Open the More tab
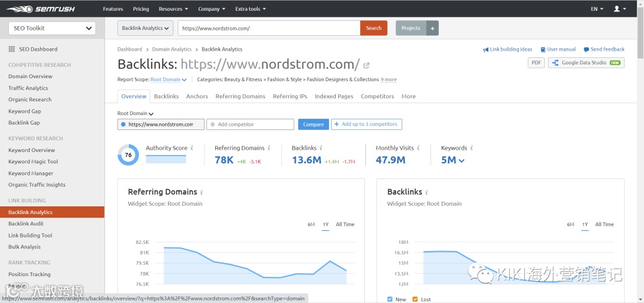Screen dimensions: 644x303 coord(408,96)
